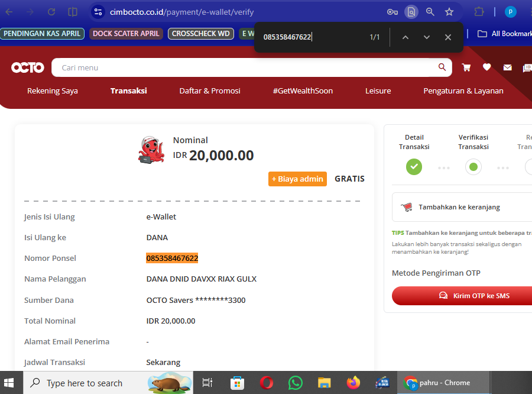Viewport: 532px width, 394px height.
Task: Open the shopping cart icon in header
Action: [x=466, y=67]
